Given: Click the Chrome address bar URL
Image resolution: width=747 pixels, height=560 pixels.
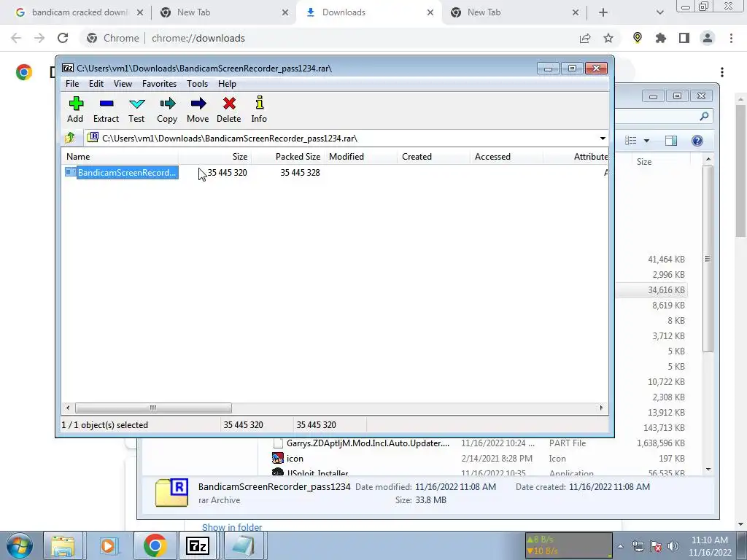Looking at the screenshot, I should [198, 38].
